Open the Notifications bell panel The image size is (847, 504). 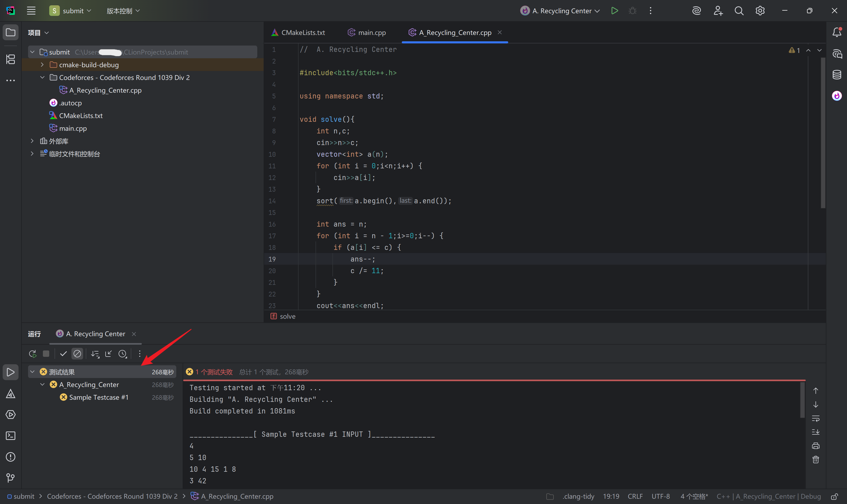click(837, 33)
